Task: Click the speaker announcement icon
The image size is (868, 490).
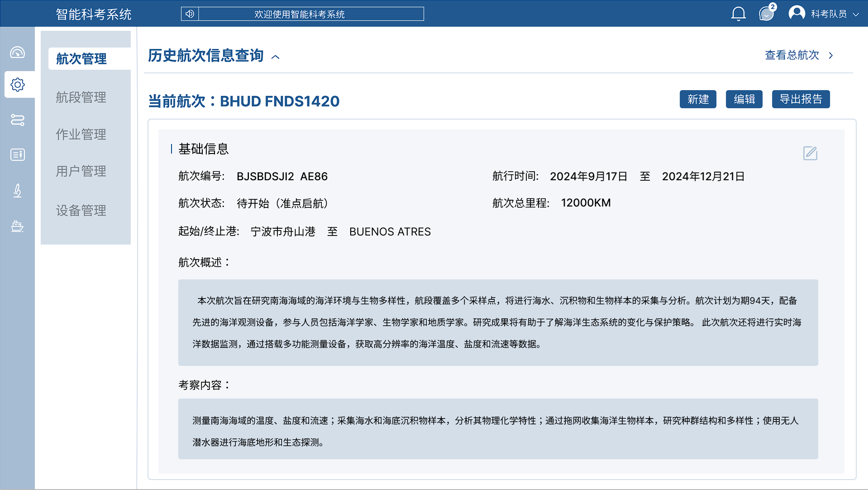Action: pos(190,14)
